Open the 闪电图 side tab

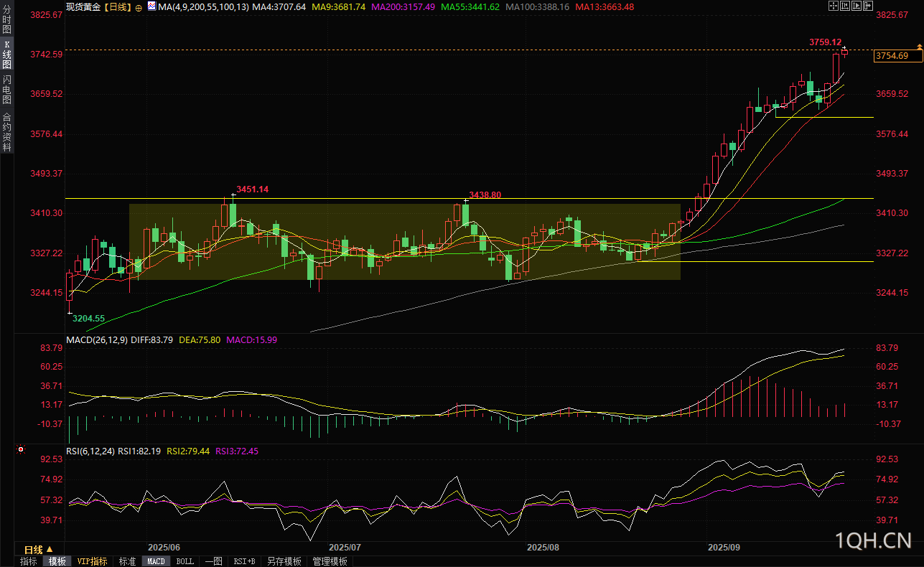point(6,89)
